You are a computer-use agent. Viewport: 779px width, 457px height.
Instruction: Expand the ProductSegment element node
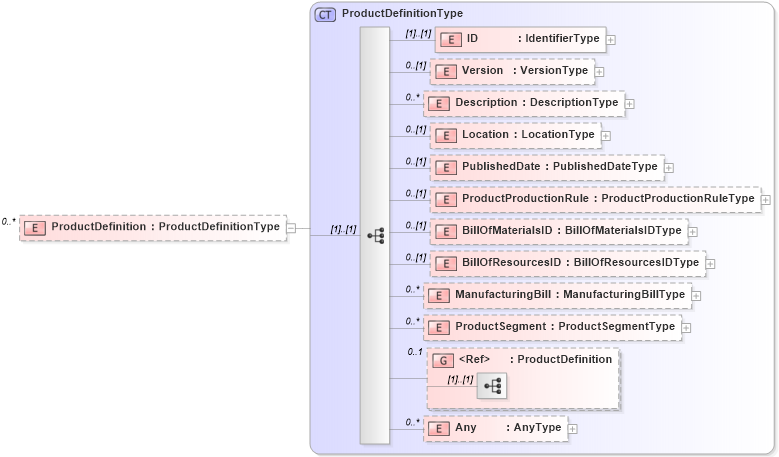point(687,328)
